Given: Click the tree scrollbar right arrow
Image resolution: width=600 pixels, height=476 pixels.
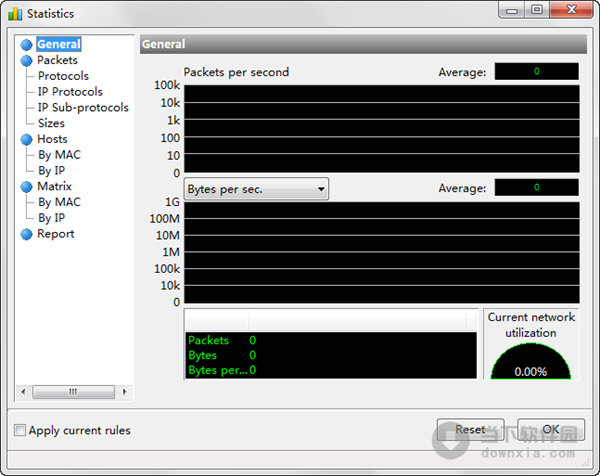Looking at the screenshot, I should tap(124, 392).
